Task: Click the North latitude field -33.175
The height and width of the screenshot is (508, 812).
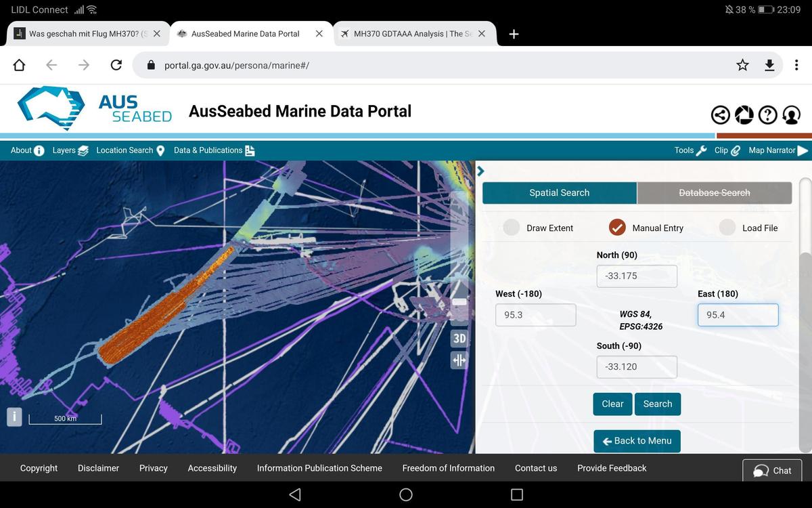Action: pos(637,276)
